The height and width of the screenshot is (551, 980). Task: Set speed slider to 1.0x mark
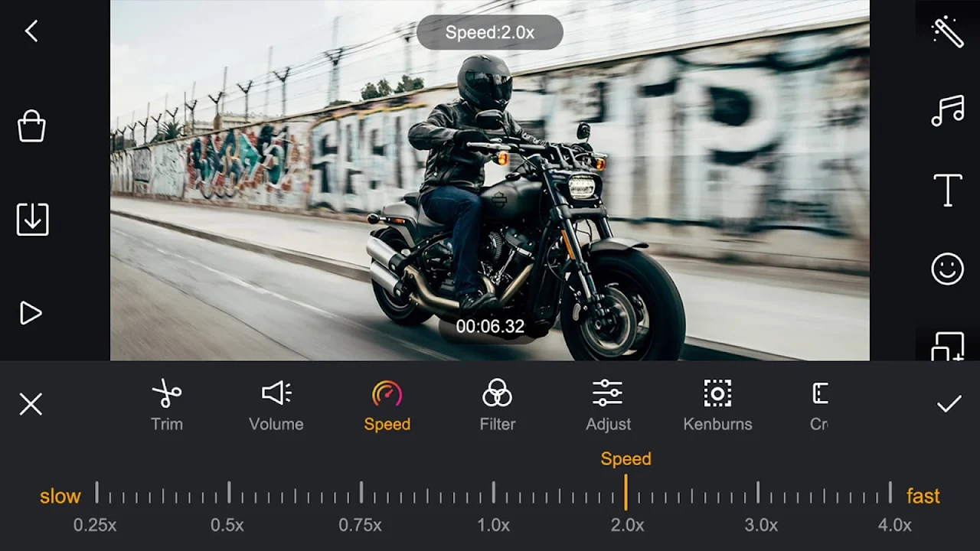pos(494,494)
